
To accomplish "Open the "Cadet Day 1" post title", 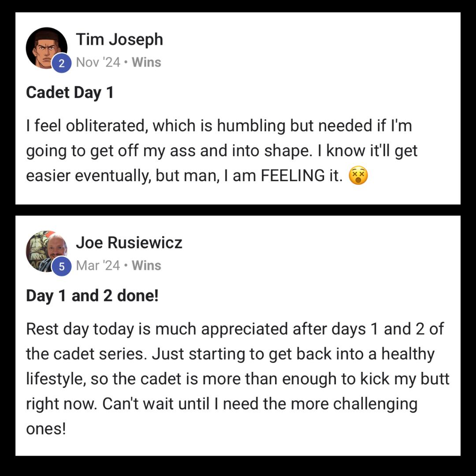I will [70, 93].
